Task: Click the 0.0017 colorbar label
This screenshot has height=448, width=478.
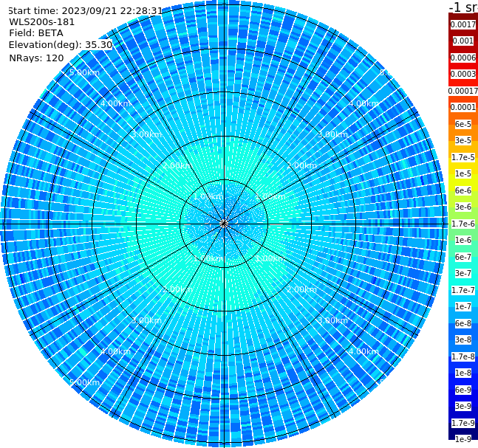Action: point(463,24)
